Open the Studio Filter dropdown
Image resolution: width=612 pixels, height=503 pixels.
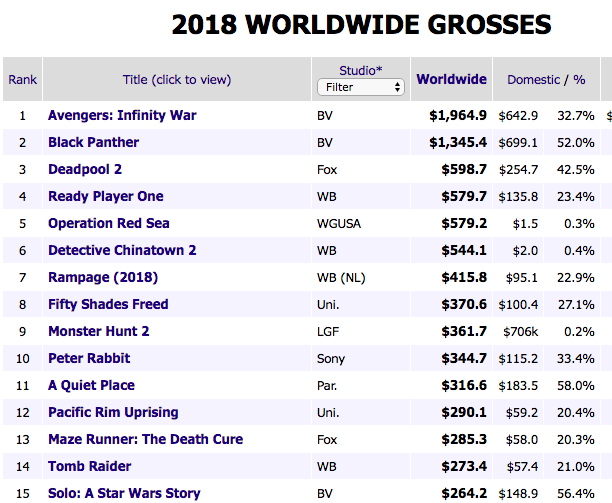(x=361, y=87)
